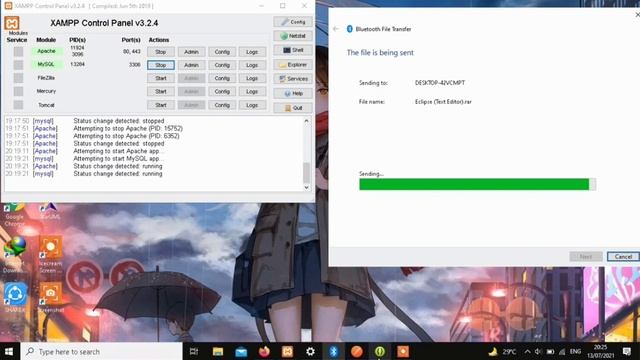Click XAMPP log scrollbar down arrow
Screen dimensions: 640x360
coord(307,187)
